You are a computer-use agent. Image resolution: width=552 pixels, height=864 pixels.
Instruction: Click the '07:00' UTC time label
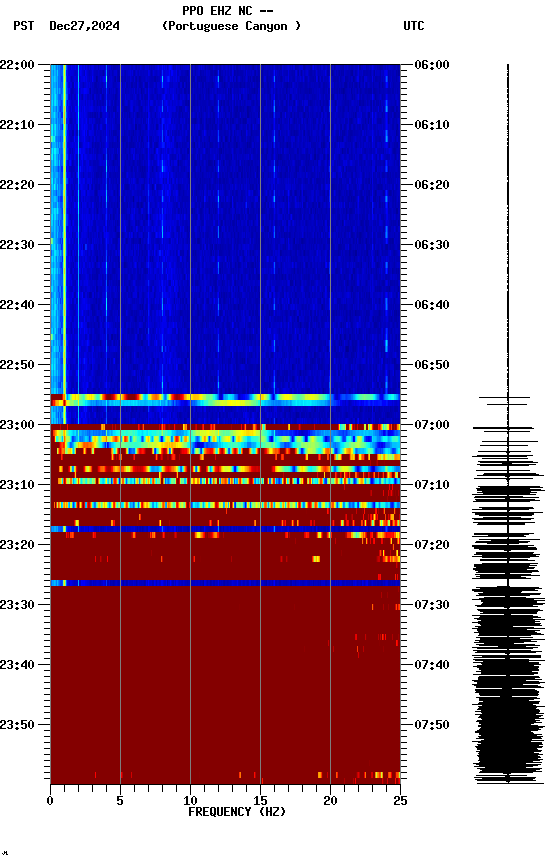pyautogui.click(x=432, y=425)
